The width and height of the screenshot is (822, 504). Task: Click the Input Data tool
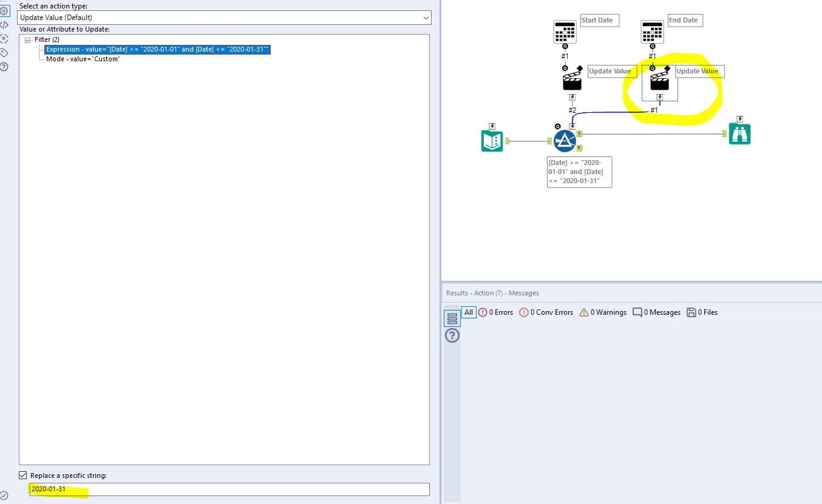492,140
